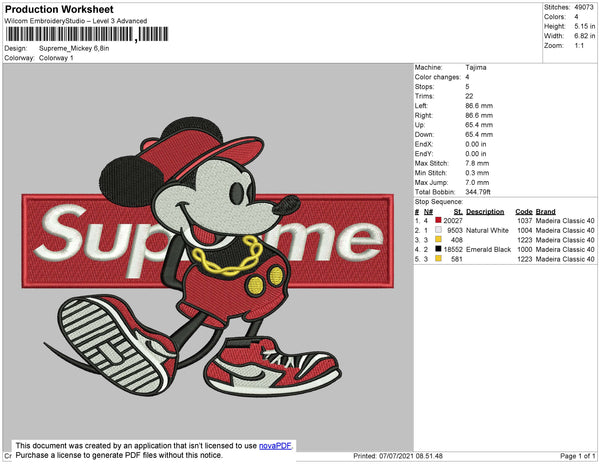Select the yellow swatch with 581 stitches
Screen dimensions: 600x464
(438, 259)
